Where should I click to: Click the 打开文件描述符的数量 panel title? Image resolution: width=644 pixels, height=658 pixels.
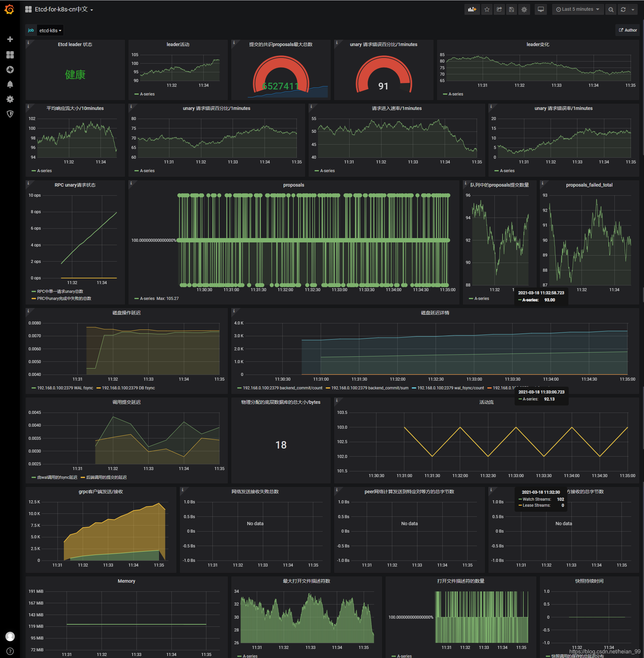[x=461, y=581]
